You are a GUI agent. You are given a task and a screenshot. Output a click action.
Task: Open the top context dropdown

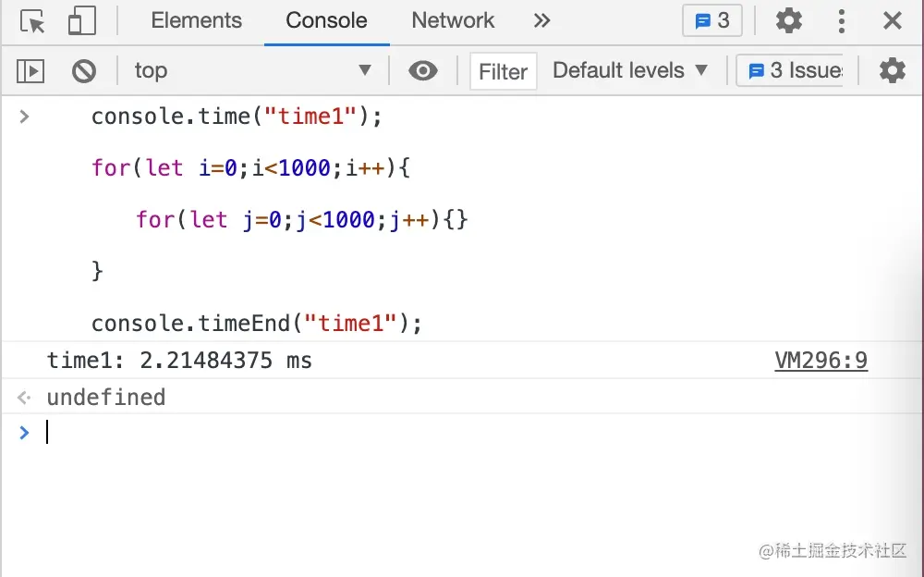pos(252,71)
